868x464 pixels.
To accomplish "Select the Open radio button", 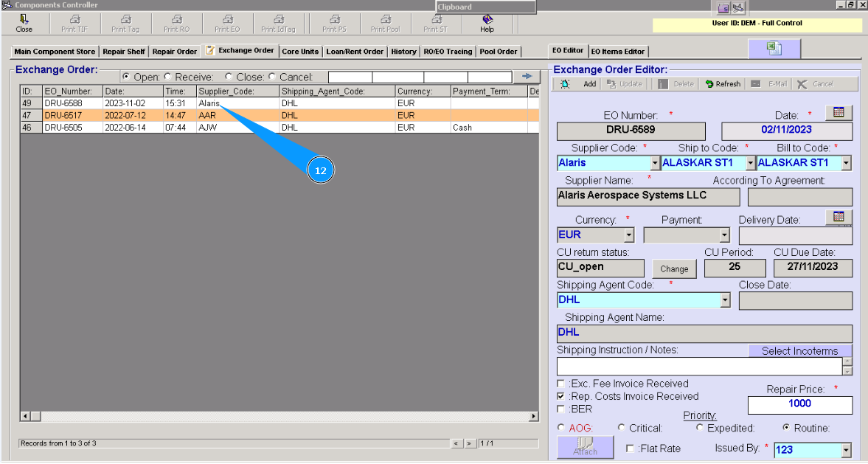I will pyautogui.click(x=126, y=77).
